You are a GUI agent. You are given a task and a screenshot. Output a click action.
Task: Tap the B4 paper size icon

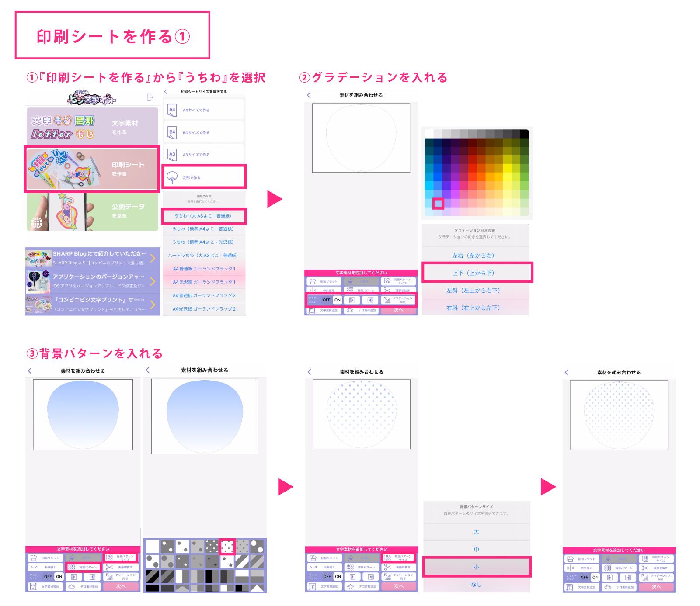[x=172, y=132]
